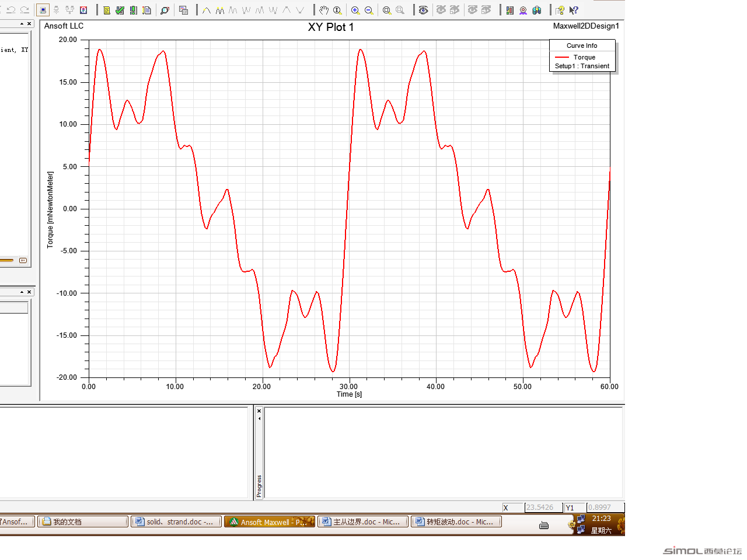This screenshot has height=560, width=747.
Task: Click the 'XY Plot 1' title
Action: (x=331, y=27)
